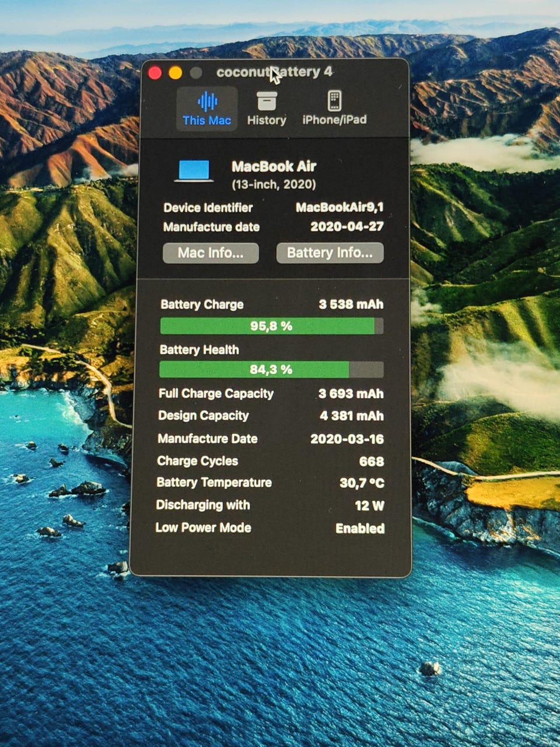The width and height of the screenshot is (560, 747).
Task: Click the Enabled low power value
Action: tap(360, 529)
